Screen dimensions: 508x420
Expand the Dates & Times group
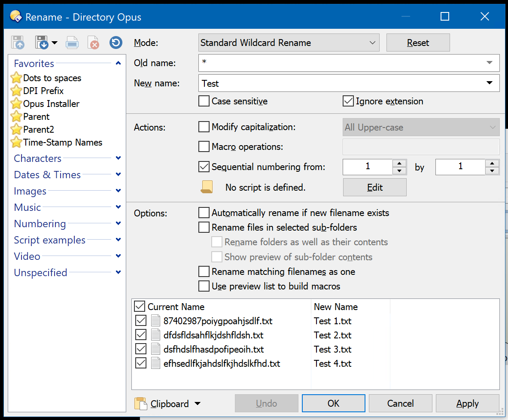point(118,174)
